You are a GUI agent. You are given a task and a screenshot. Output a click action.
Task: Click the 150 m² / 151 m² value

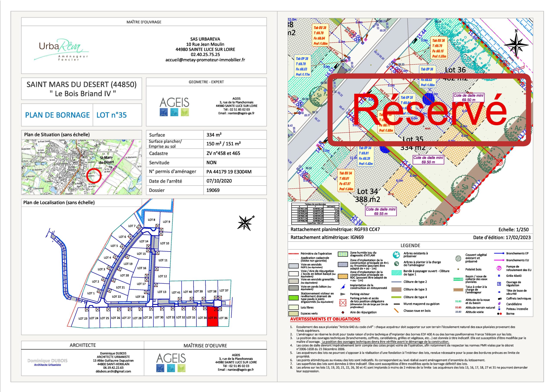pyautogui.click(x=223, y=144)
